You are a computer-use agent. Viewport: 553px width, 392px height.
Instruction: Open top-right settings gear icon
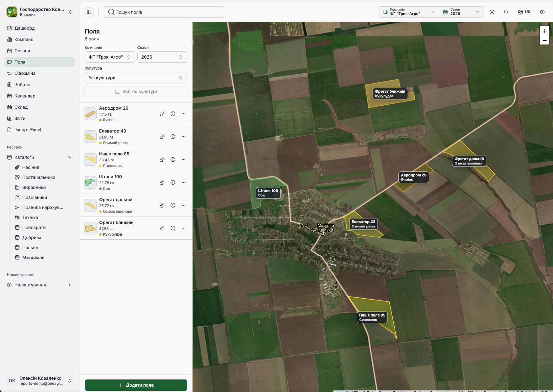542,12
